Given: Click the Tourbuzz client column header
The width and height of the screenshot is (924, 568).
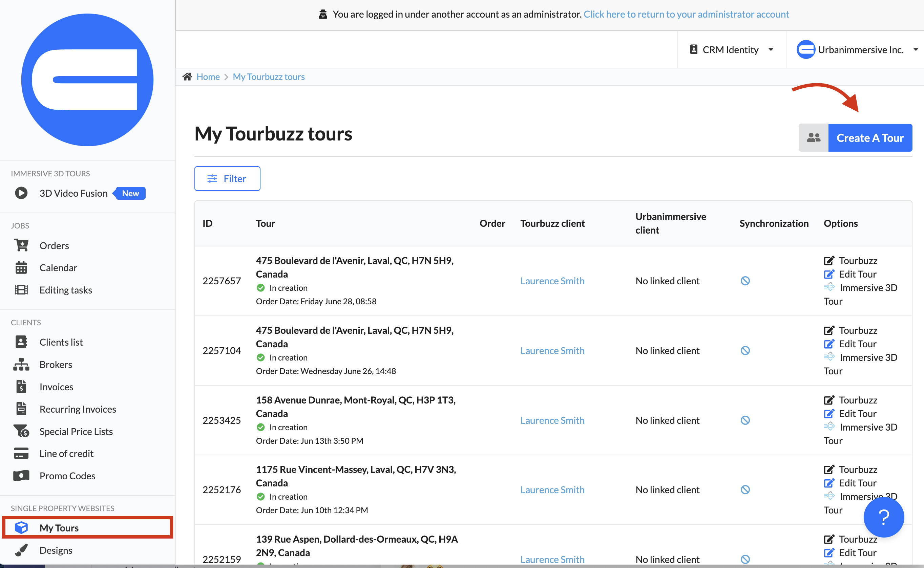Looking at the screenshot, I should click(x=552, y=223).
